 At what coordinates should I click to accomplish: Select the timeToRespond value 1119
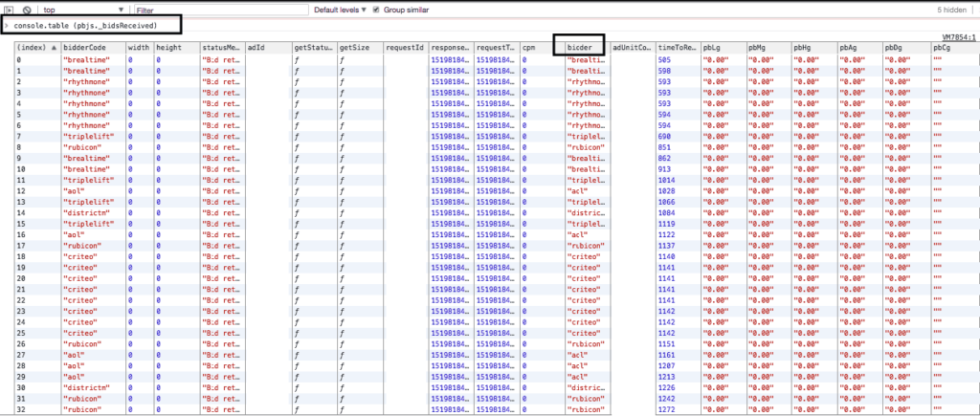[x=666, y=224]
